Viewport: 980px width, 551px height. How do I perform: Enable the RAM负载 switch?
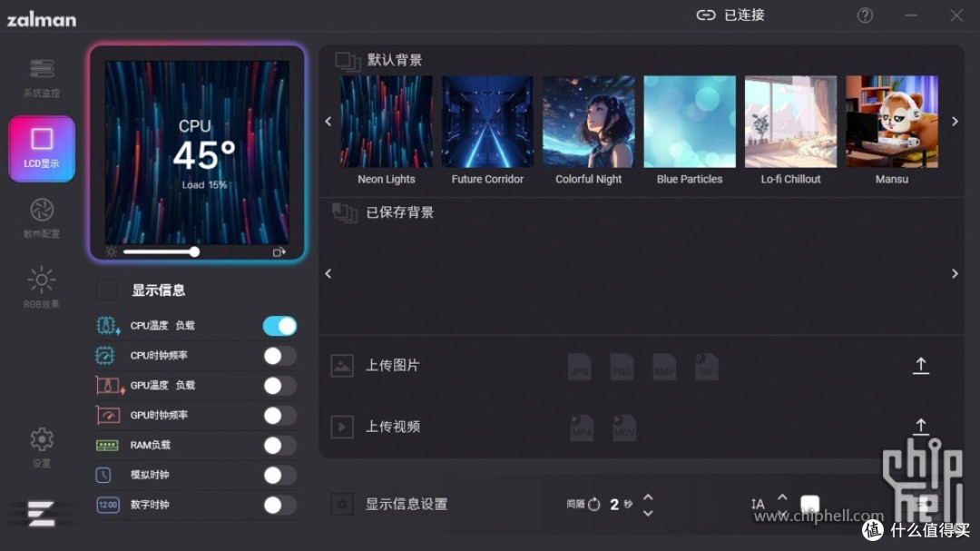tap(280, 446)
